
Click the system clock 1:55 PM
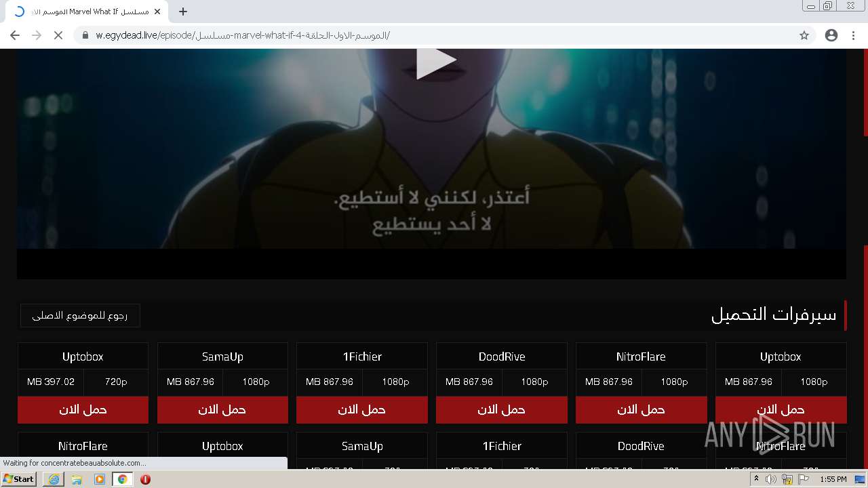833,479
